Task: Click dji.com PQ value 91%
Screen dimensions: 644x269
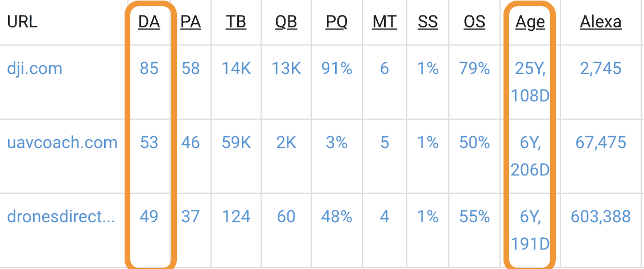Action: coord(337,69)
